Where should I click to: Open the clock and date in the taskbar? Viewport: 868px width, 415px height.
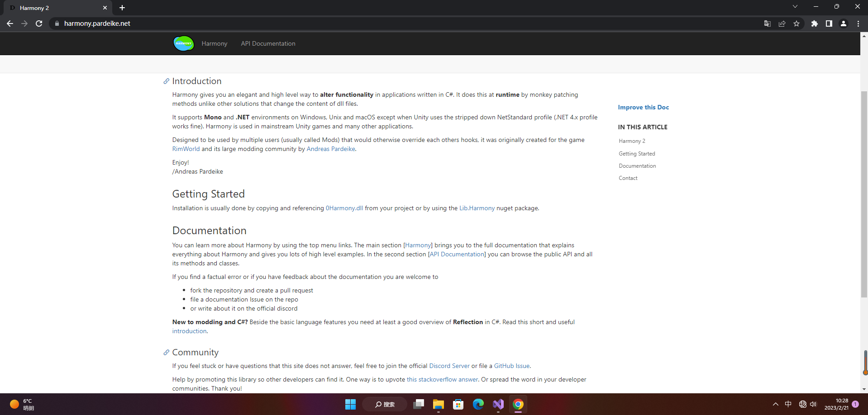pos(836,404)
